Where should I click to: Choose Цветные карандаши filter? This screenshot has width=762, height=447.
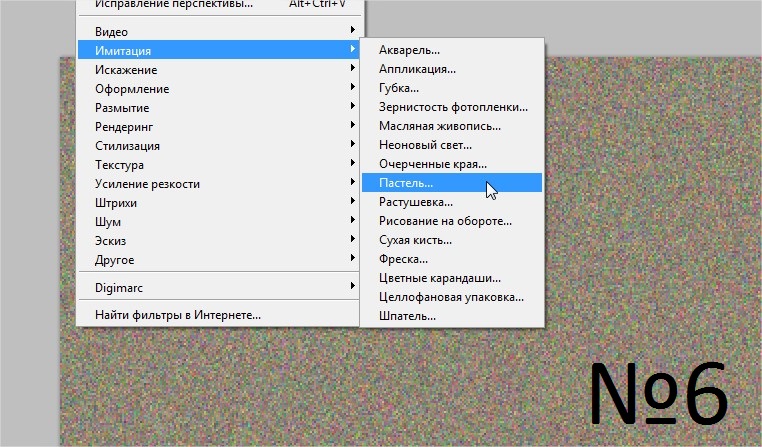click(452, 277)
